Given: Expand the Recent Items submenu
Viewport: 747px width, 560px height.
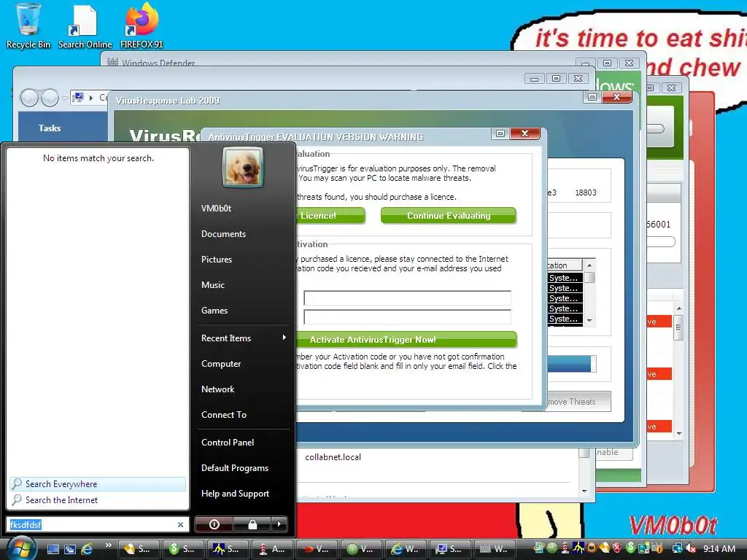Looking at the screenshot, I should click(x=243, y=338).
